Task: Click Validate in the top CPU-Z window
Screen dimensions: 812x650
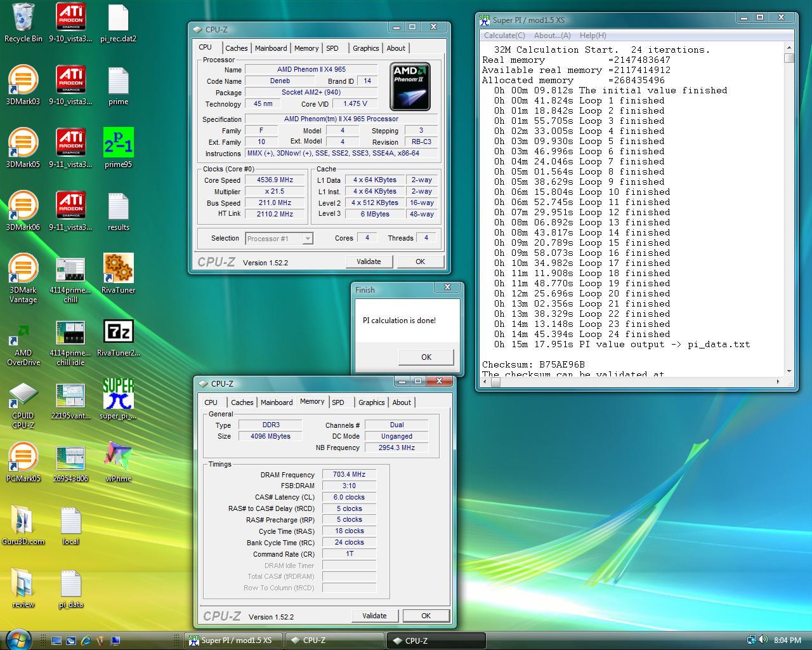Action: (x=369, y=262)
